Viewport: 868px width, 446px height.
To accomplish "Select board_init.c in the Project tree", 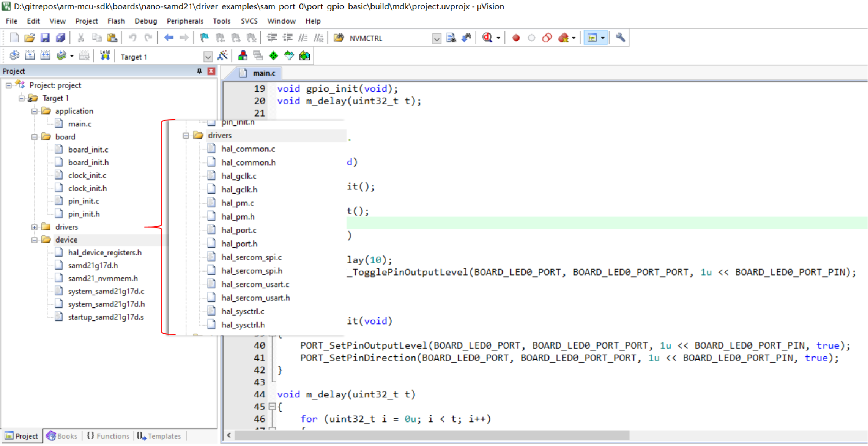I will [88, 150].
